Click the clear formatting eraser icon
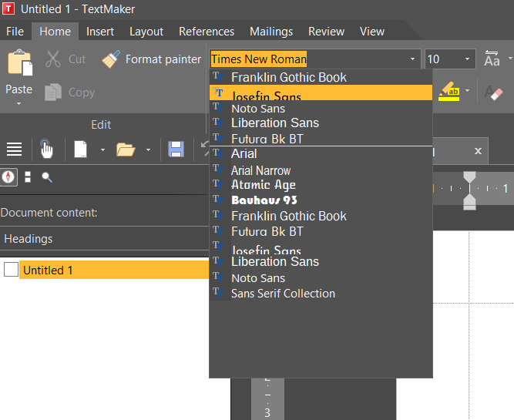This screenshot has width=514, height=420. (493, 92)
